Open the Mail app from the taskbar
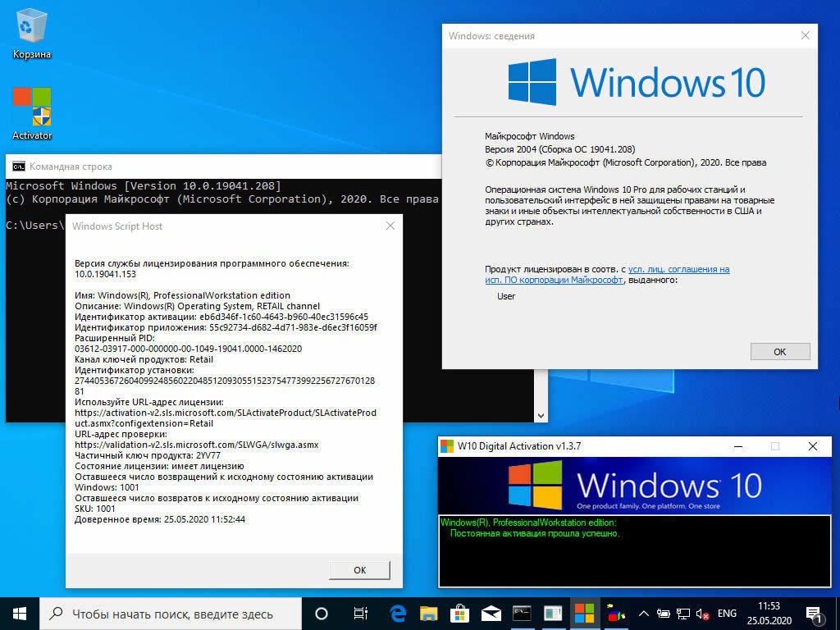Image resolution: width=840 pixels, height=630 pixels. pos(491,613)
